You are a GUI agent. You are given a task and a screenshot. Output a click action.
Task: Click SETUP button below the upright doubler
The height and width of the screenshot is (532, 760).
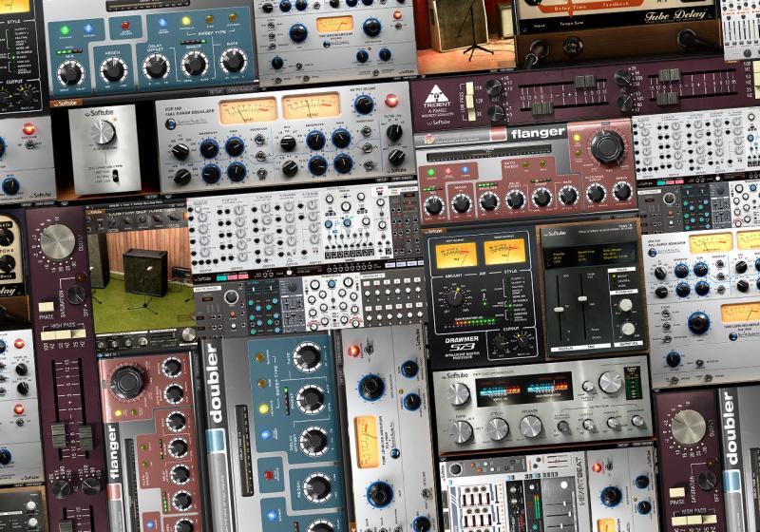pyautogui.click(x=216, y=91)
